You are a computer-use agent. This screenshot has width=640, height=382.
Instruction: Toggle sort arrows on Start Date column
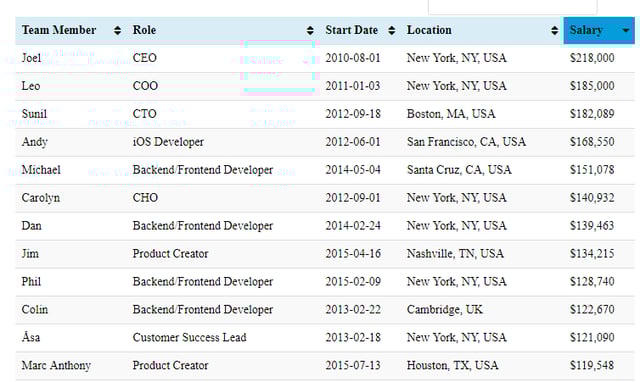click(x=392, y=31)
